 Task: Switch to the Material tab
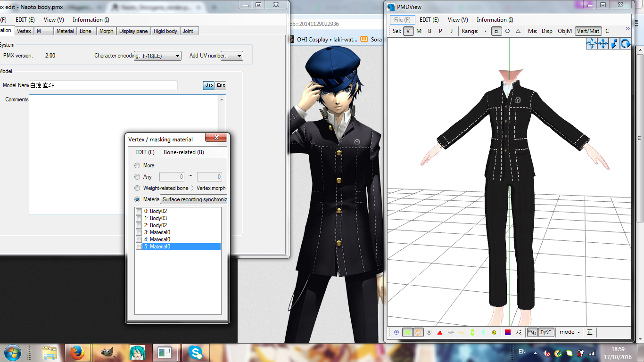tap(65, 31)
